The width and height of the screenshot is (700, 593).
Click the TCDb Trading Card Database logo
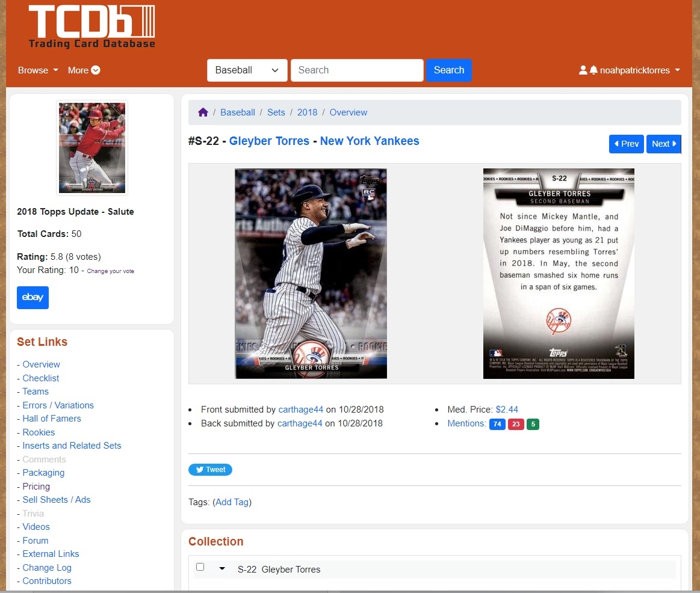[x=91, y=26]
